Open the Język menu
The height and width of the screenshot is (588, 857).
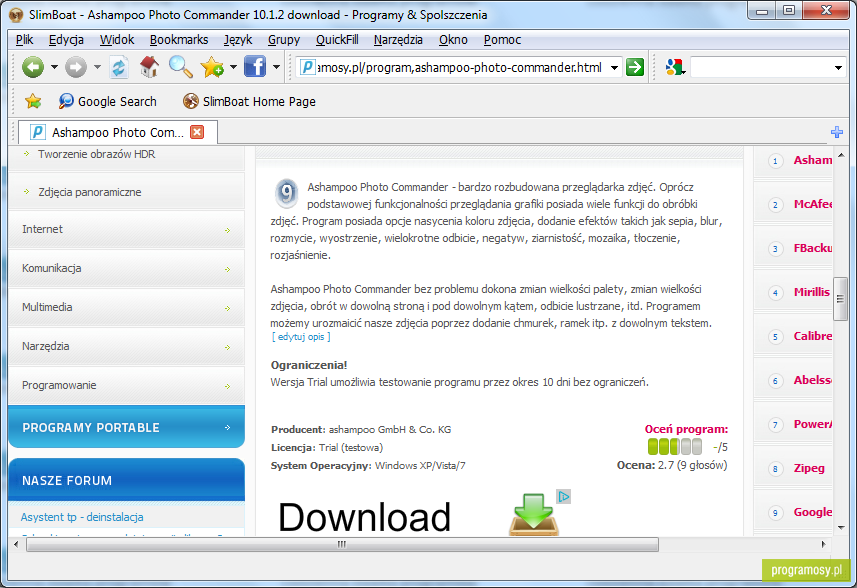[x=238, y=39]
